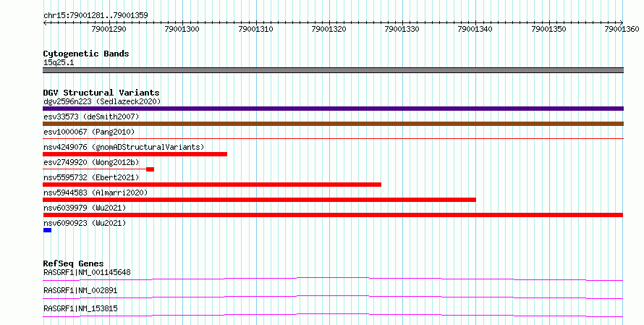Click ruler coordinate 79001340
The height and width of the screenshot is (325, 644).
point(475,29)
